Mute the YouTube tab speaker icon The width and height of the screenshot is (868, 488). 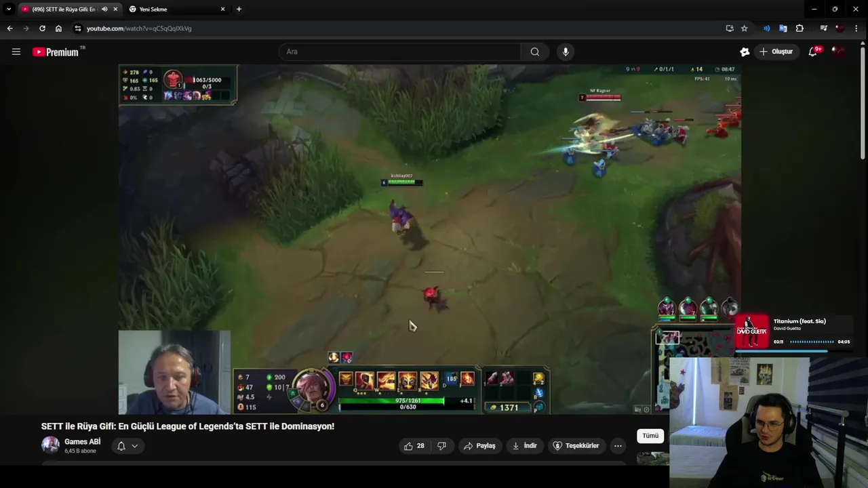[x=104, y=9]
